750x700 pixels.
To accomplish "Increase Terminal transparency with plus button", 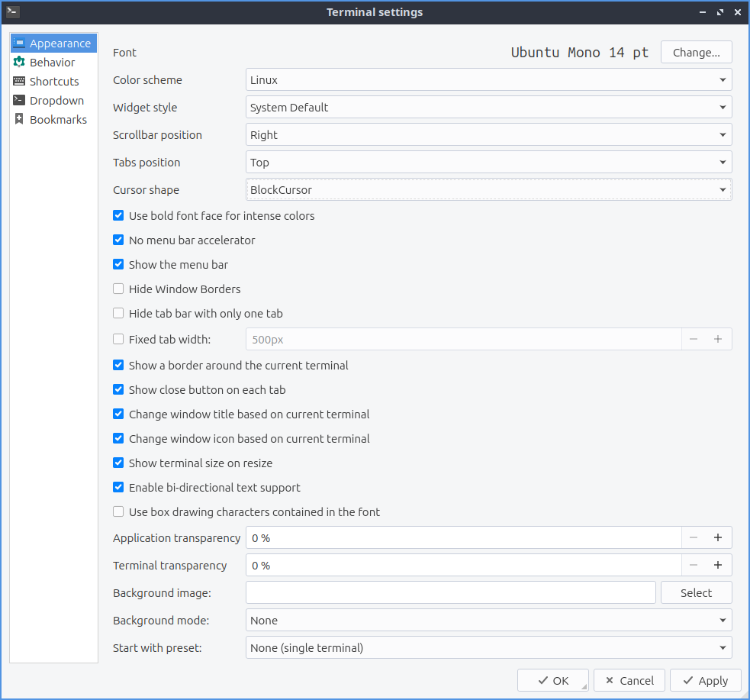I will [x=717, y=565].
